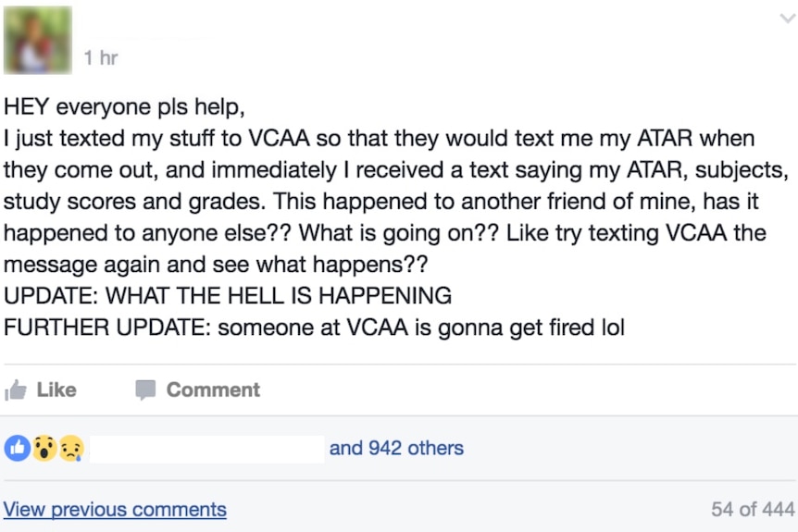Select the Wow reaction emoji
Screen dimensions: 798x532
44,448
